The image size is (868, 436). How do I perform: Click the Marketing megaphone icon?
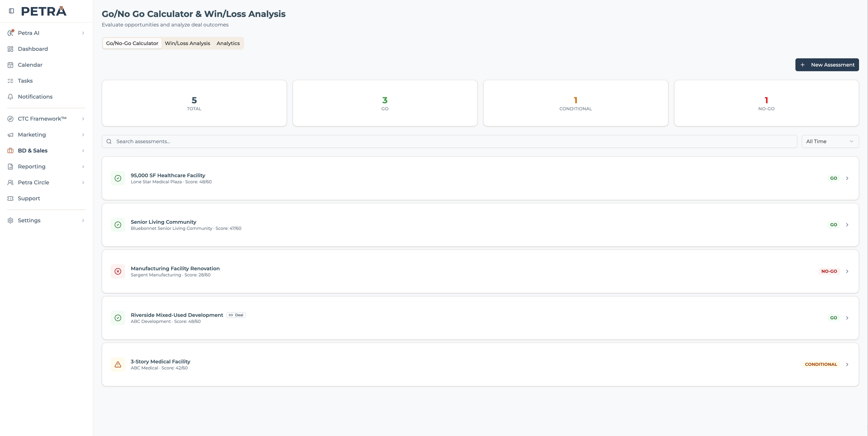click(10, 135)
